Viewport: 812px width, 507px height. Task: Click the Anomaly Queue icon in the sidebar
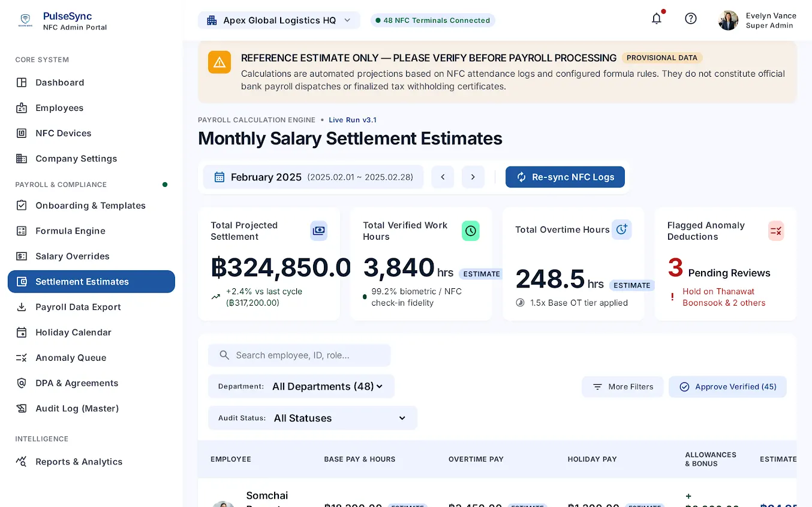pyautogui.click(x=22, y=358)
